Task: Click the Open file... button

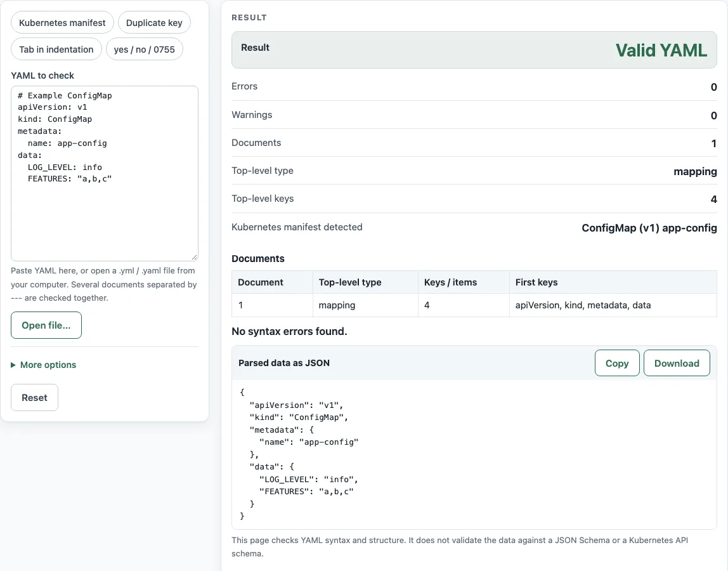Action: (46, 325)
